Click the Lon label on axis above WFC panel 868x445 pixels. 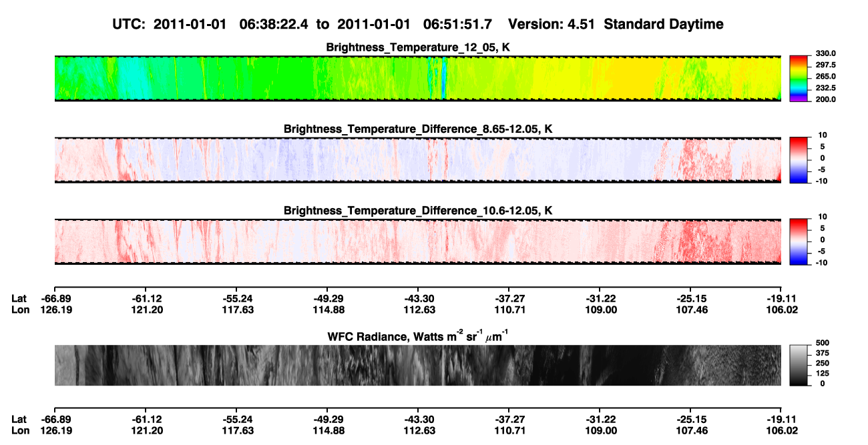[x=20, y=310]
